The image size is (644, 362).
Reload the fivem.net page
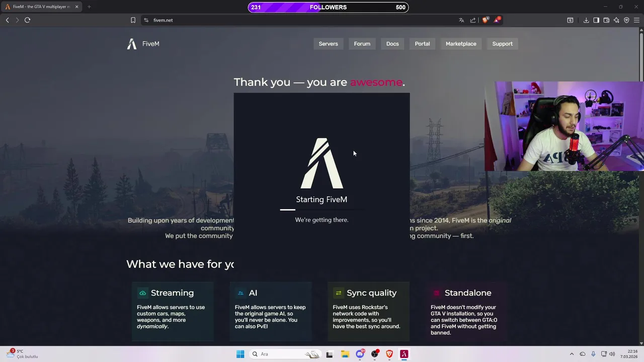[x=27, y=20]
